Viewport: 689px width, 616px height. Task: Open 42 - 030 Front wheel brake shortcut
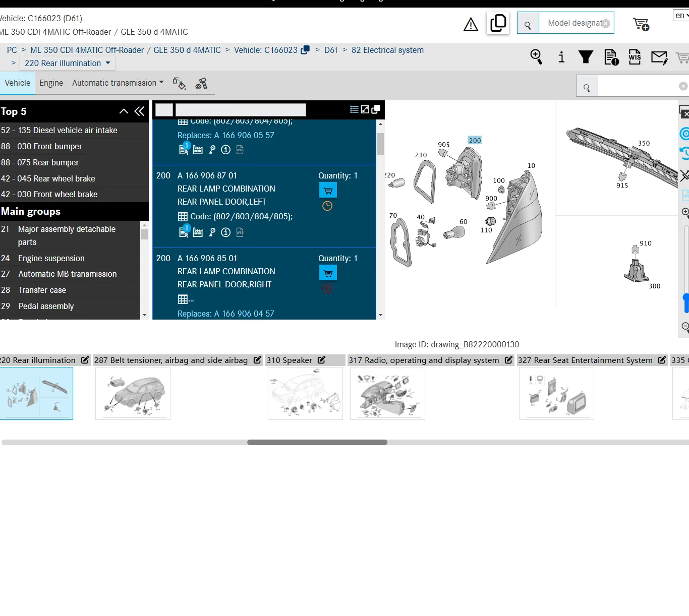point(74,194)
